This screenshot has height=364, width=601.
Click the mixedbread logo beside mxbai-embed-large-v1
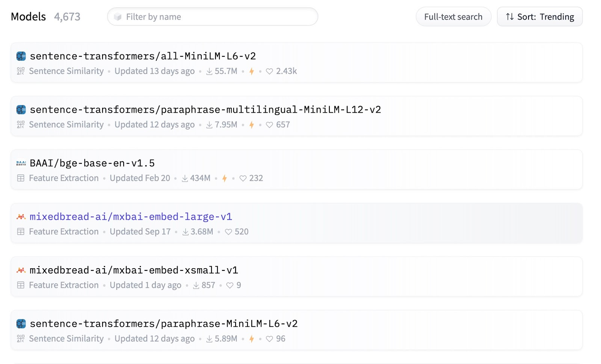pos(21,217)
